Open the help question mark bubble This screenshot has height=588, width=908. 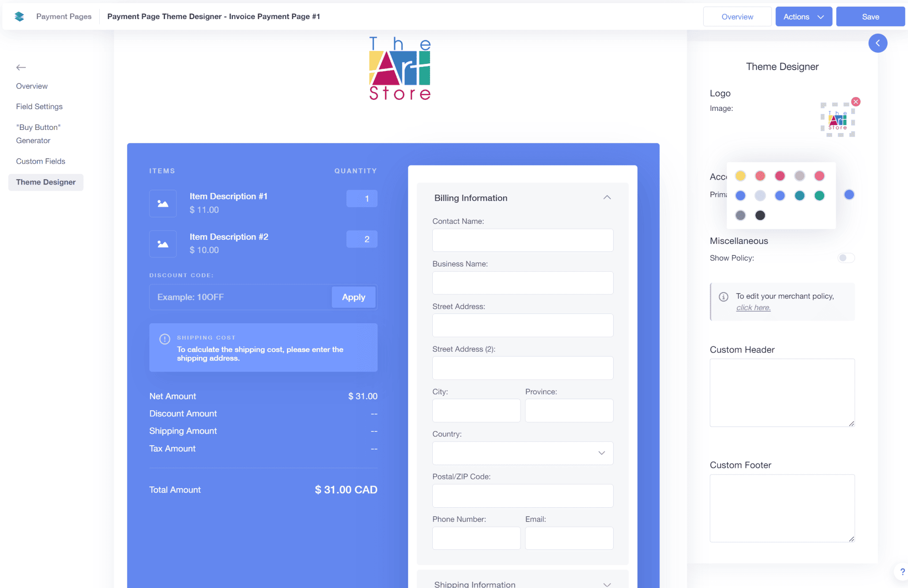point(902,572)
